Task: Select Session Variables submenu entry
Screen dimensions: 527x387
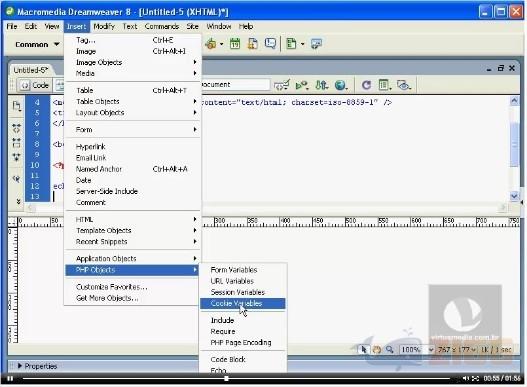Action: point(243,292)
